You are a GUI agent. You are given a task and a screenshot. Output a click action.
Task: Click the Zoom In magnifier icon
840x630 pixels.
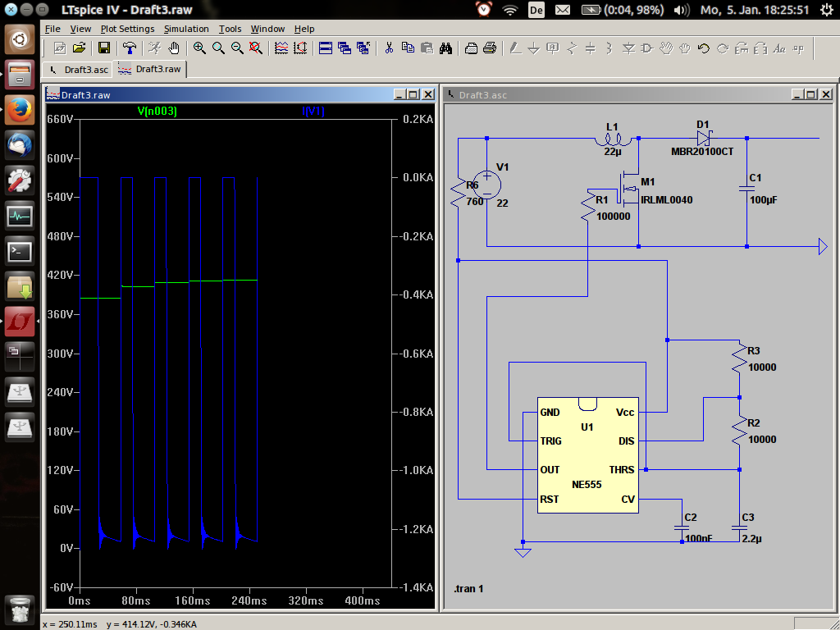[x=199, y=48]
